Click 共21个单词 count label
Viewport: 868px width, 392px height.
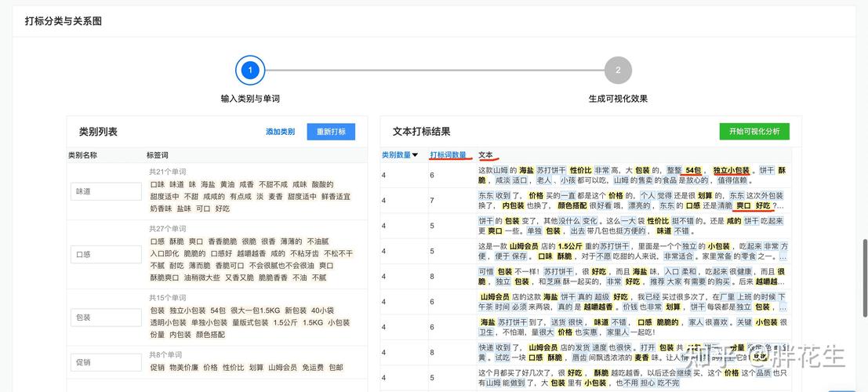[167, 172]
